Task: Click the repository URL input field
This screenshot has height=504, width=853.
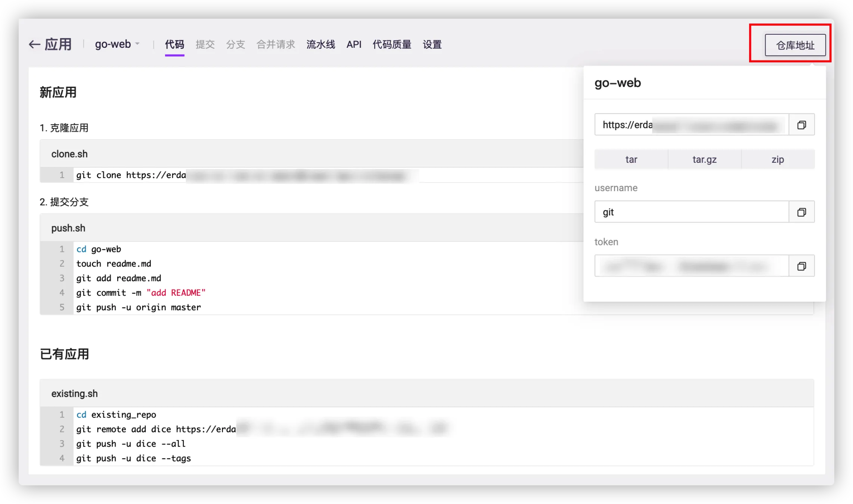Action: coord(691,125)
